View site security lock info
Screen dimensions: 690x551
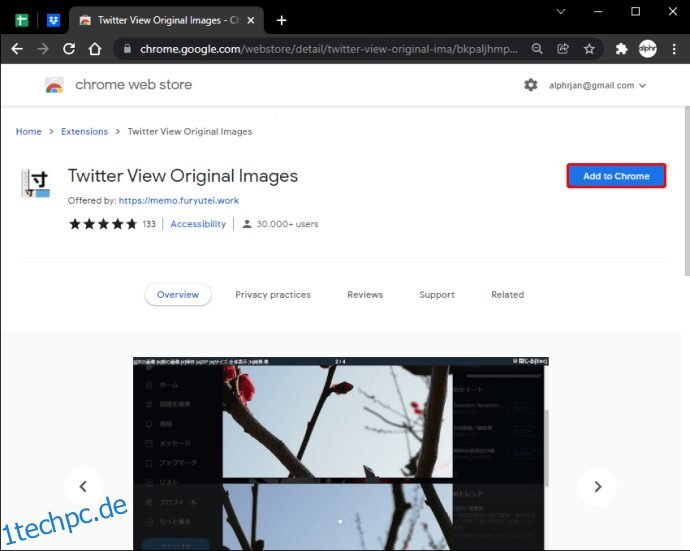[x=127, y=49]
